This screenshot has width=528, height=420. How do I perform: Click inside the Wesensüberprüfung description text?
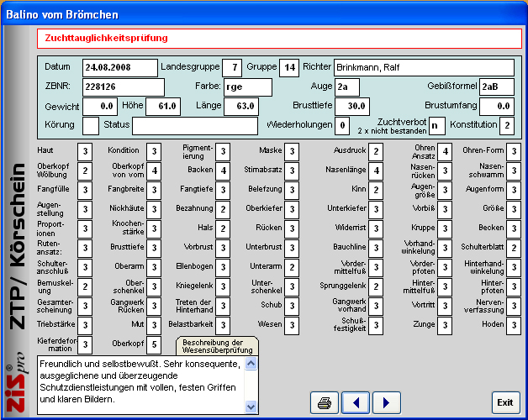140,383
